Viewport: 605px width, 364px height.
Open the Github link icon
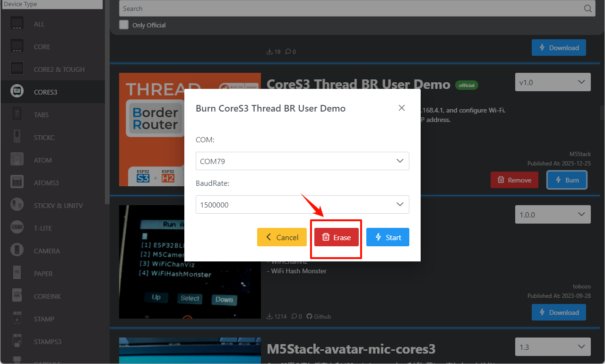[310, 316]
